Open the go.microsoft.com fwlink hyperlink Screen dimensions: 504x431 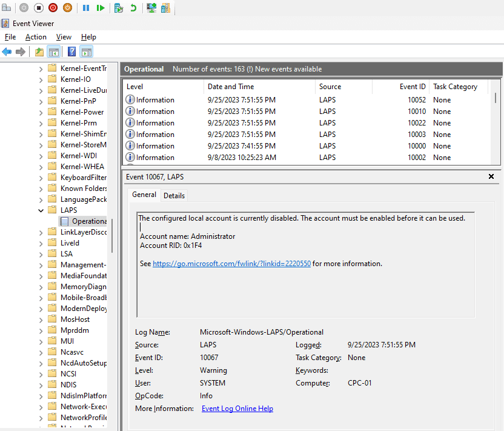[231, 264]
